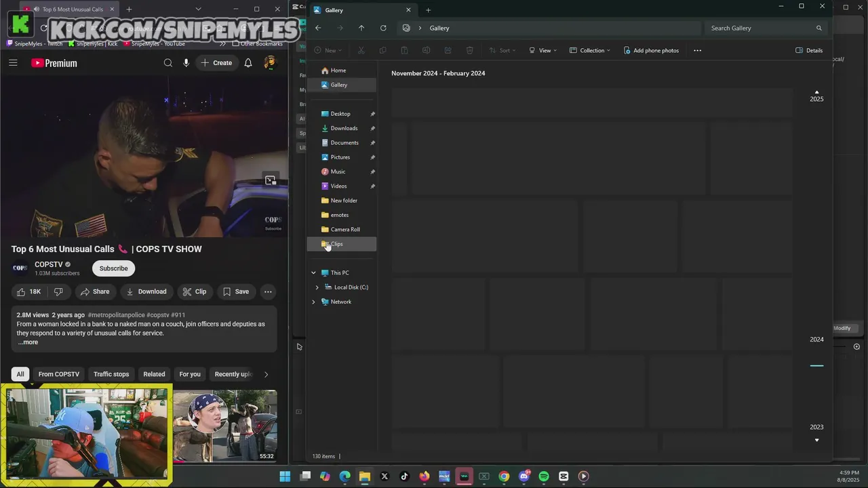This screenshot has height=488, width=868.
Task: Select the Gallery tab in Explorer
Action: tap(362, 10)
